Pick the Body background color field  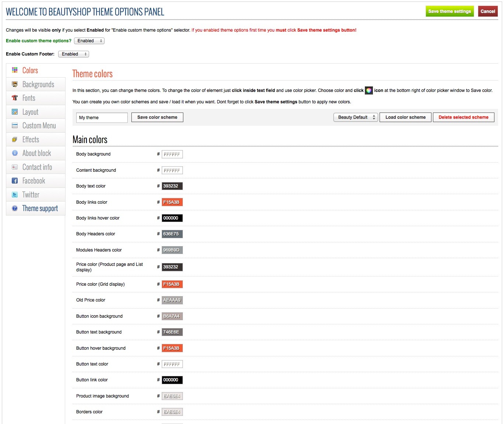coord(172,154)
